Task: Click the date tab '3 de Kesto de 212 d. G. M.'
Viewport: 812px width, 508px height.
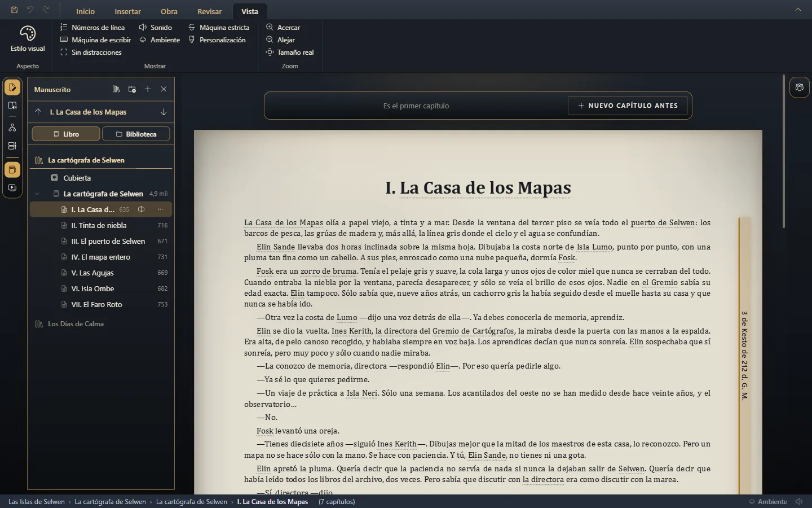Action: [x=744, y=356]
